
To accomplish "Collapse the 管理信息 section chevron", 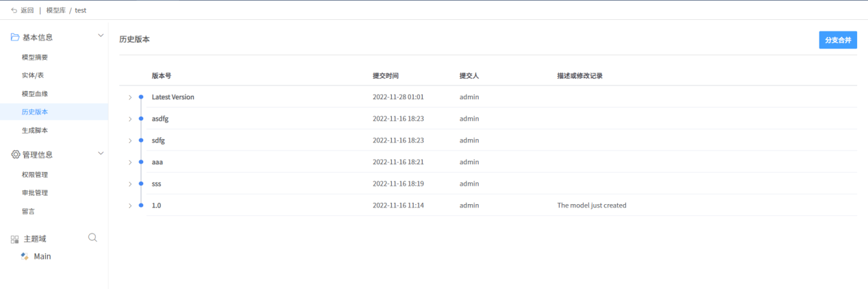I will pos(101,153).
